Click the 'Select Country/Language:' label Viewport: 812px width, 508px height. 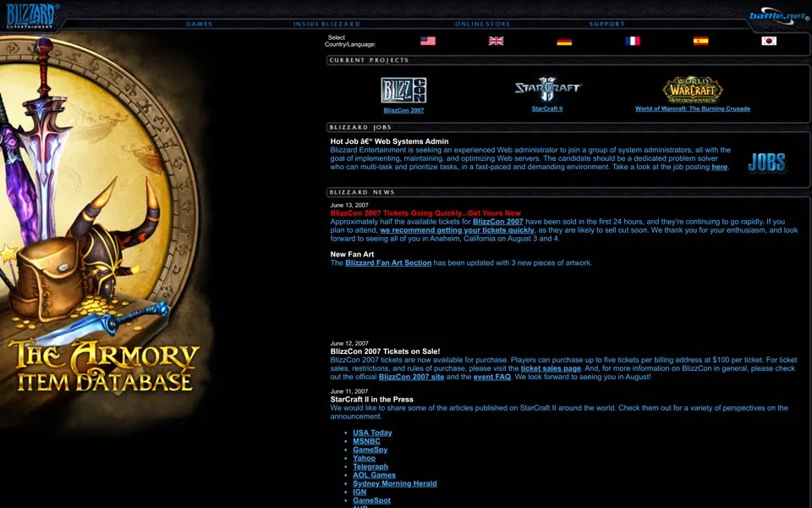(350, 41)
